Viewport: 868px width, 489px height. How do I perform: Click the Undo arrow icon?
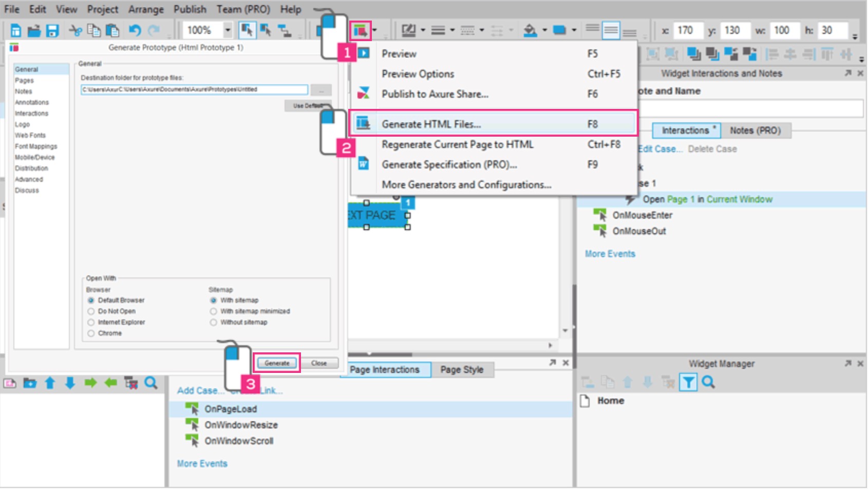135,31
